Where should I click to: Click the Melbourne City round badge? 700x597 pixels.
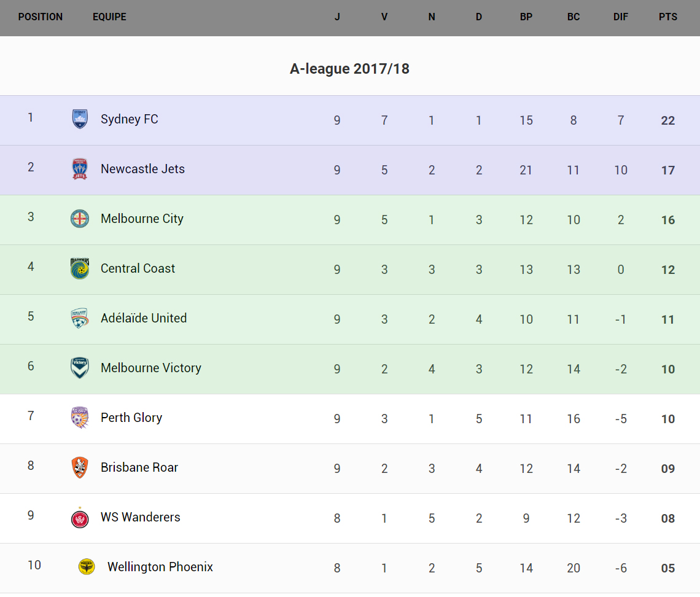(80, 219)
